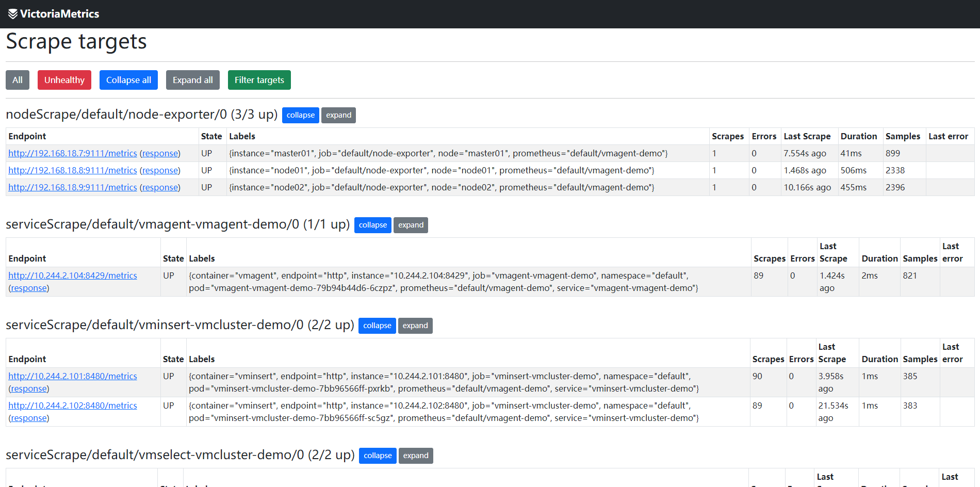The height and width of the screenshot is (487, 980).
Task: Click serviceScrape/default/vmselect-vmcluster-demo/0 (2/2 up) heading
Action: tap(180, 455)
